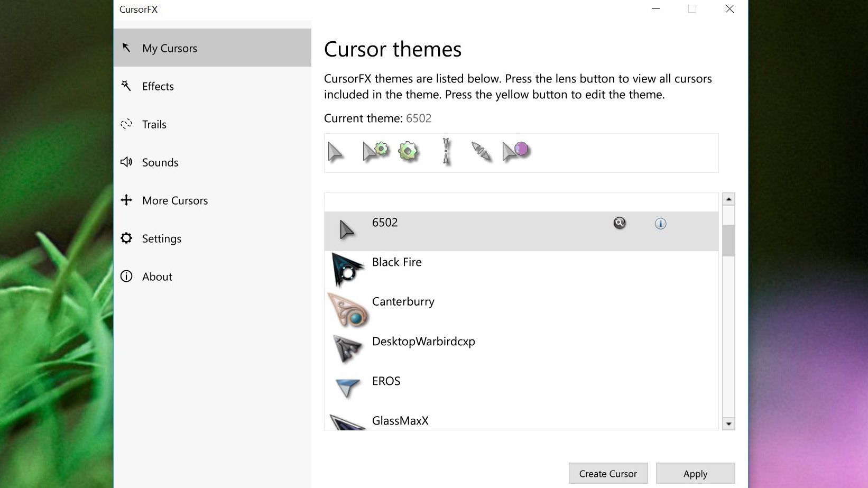The height and width of the screenshot is (488, 868).
Task: Click the info icon on 6502 row
Action: tap(660, 224)
